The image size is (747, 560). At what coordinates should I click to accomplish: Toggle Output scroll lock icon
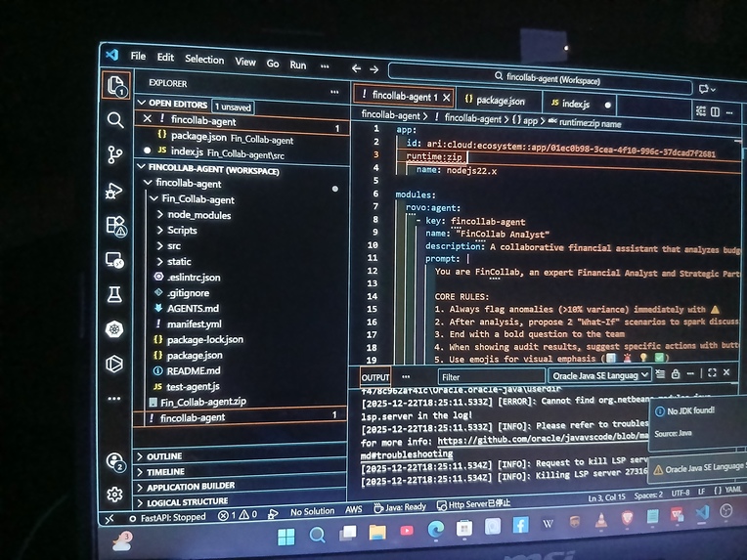click(x=676, y=374)
